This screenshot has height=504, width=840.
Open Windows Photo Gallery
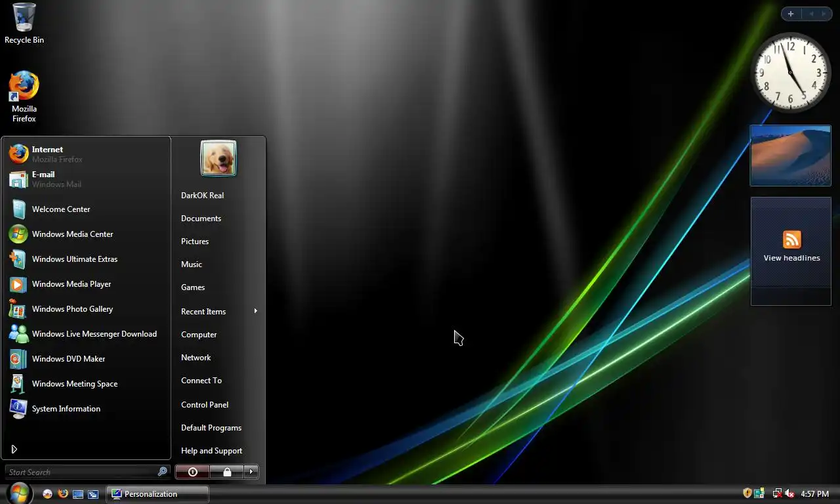click(x=86, y=309)
